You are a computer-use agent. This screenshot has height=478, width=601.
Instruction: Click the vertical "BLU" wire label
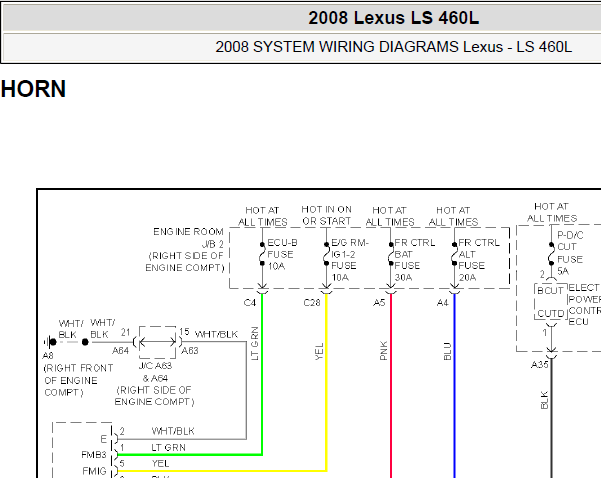447,351
